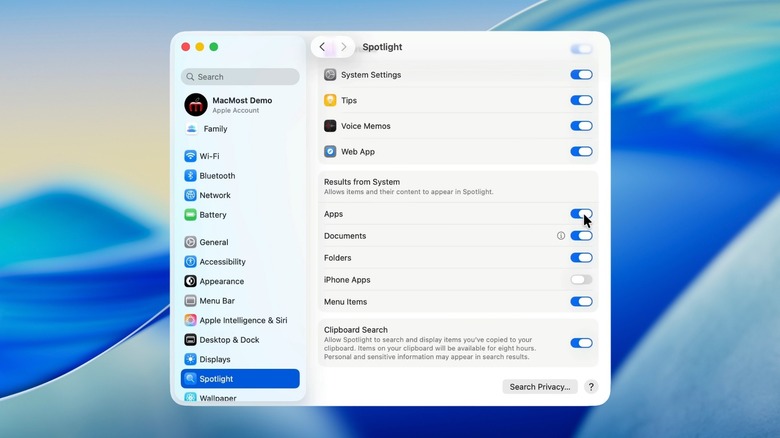Click the Apple Intelligence & Siri icon
The height and width of the screenshot is (438, 780).
[190, 320]
